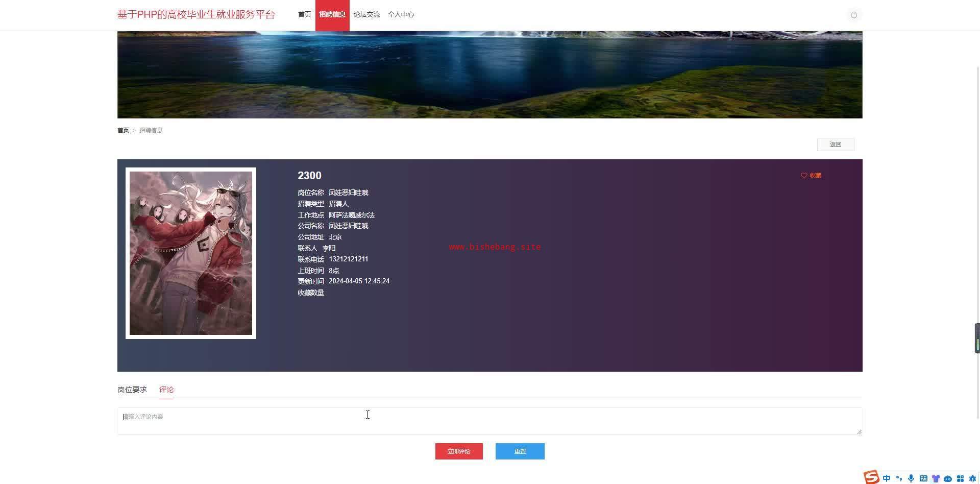Click Sogou skin shirt icon
The height and width of the screenshot is (484, 980).
click(x=936, y=478)
